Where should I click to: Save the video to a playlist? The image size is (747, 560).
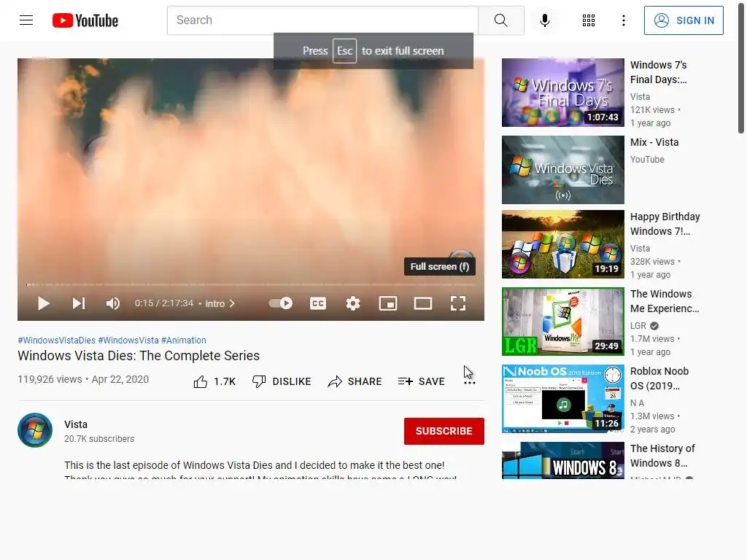coord(421,381)
